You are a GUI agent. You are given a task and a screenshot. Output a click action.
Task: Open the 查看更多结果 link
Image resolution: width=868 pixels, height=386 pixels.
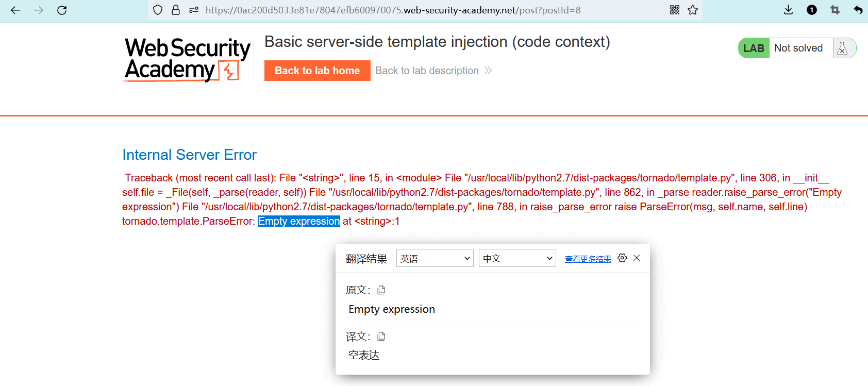588,259
